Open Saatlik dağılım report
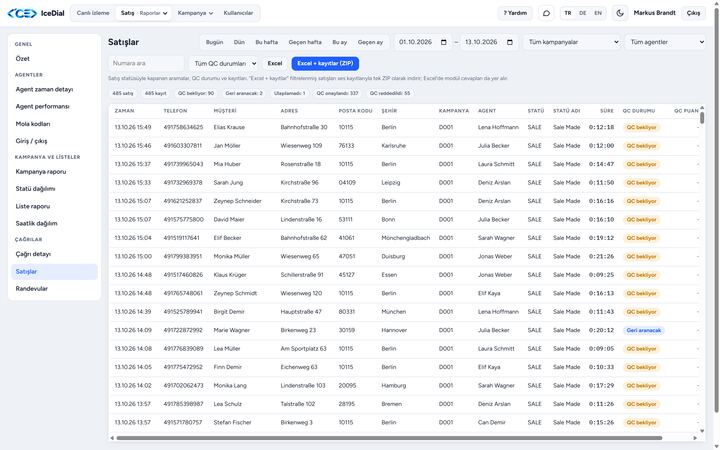Screen dimensions: 720x450 coord(54,224)
